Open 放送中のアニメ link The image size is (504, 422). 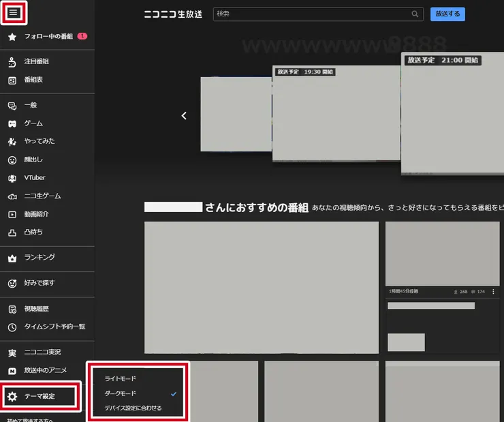pos(46,371)
